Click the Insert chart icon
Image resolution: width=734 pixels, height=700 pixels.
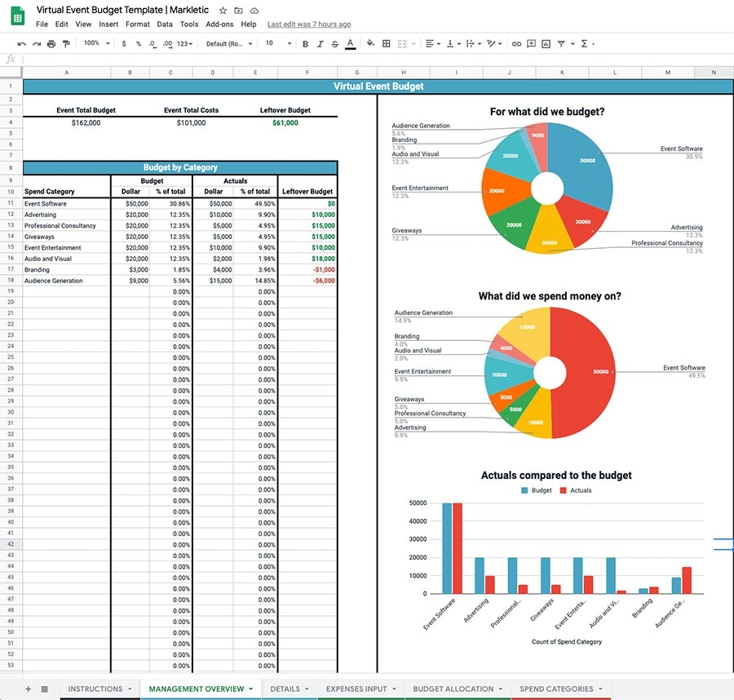[546, 44]
